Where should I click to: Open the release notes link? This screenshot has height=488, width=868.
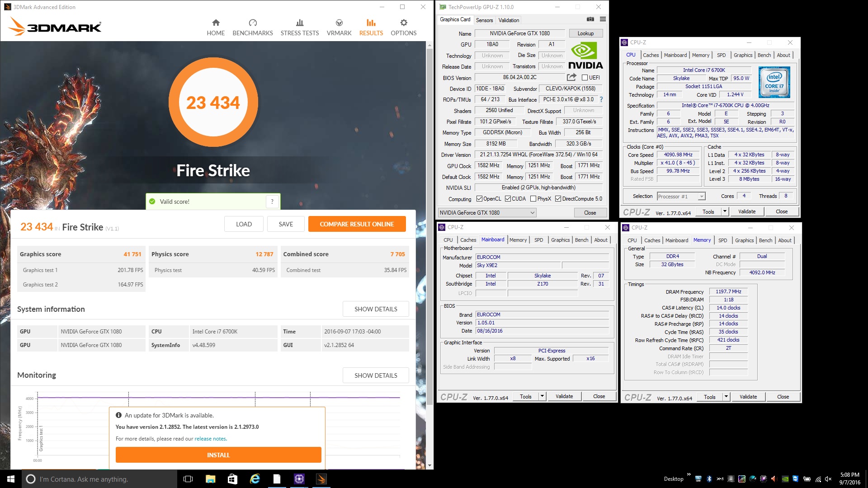click(x=210, y=439)
